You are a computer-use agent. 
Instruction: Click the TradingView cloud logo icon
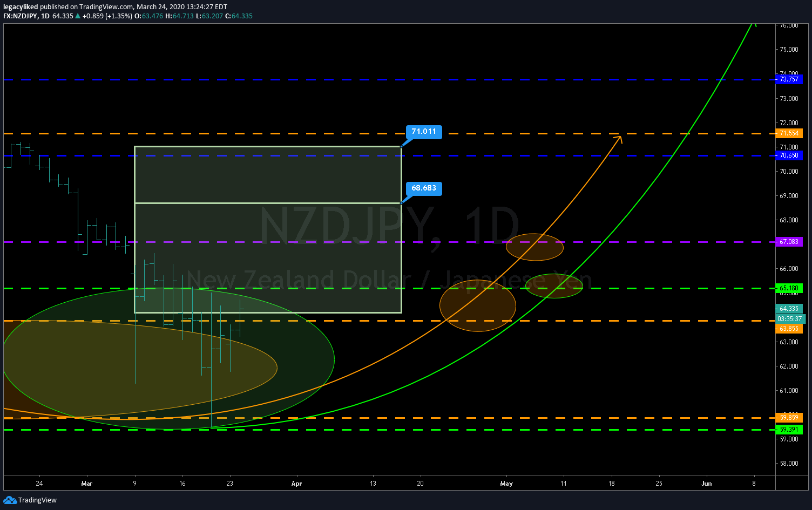click(x=10, y=500)
